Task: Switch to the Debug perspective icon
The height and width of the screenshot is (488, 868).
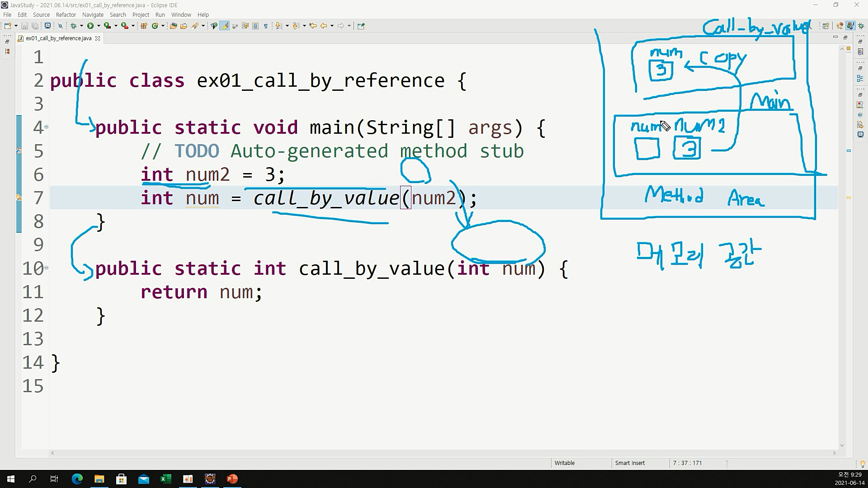Action: [861, 26]
